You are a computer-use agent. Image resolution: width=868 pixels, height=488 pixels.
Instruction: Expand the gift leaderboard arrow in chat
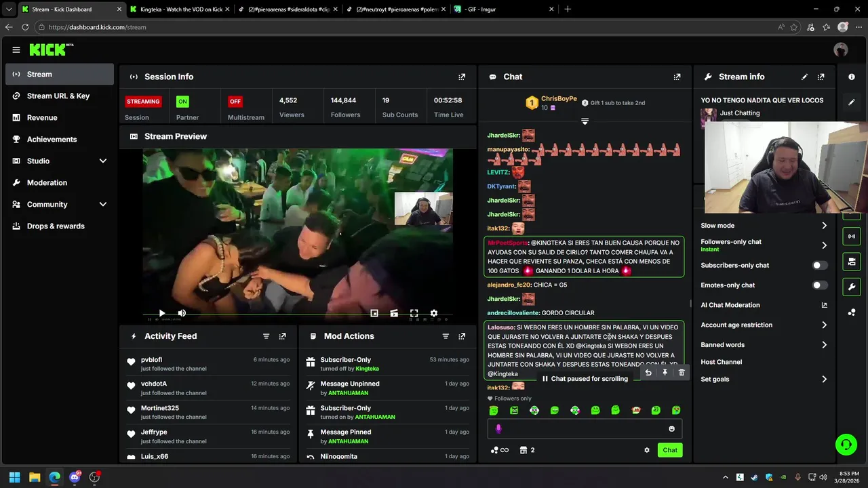tap(585, 121)
